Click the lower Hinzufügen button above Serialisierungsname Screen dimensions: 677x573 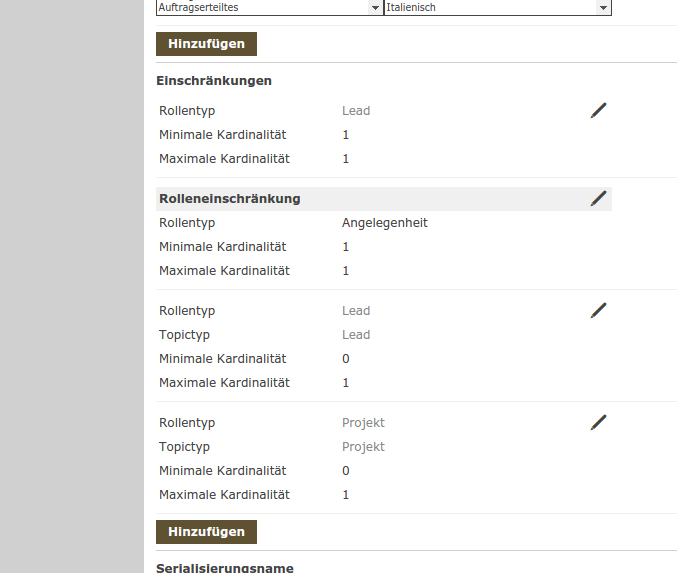[207, 532]
